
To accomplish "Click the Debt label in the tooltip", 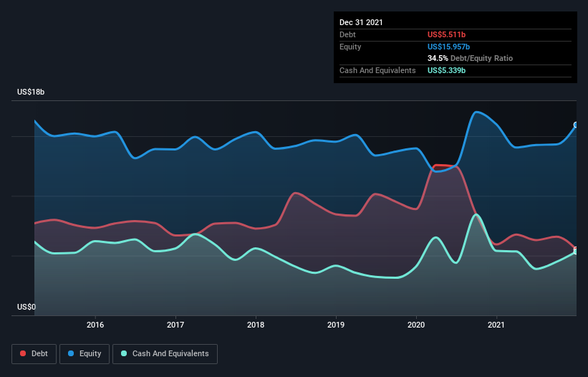I will tap(347, 34).
